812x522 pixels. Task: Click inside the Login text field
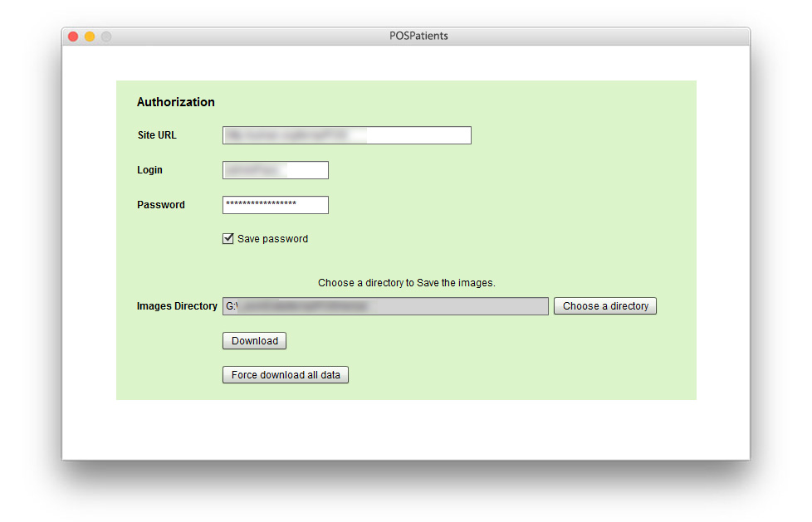click(x=275, y=170)
